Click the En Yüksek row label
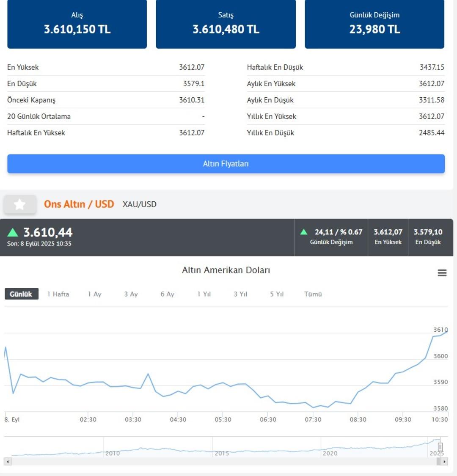This screenshot has width=457, height=476. point(23,67)
